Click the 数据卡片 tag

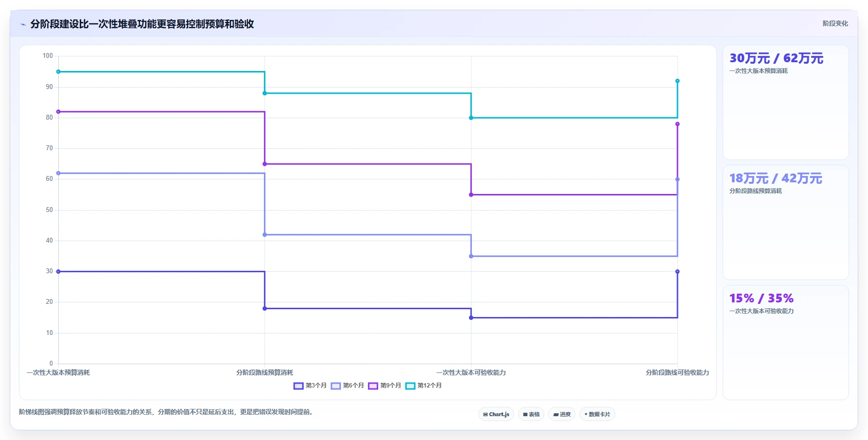597,414
